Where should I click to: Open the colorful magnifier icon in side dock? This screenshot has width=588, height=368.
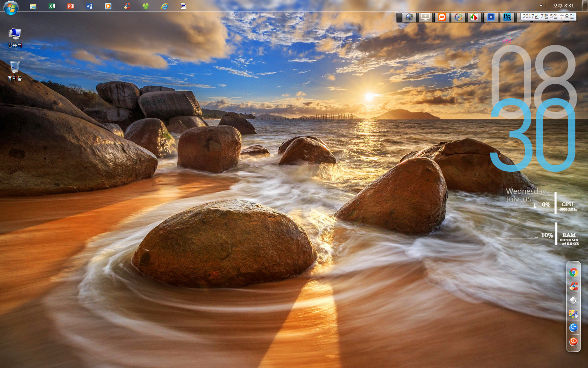coord(573,314)
